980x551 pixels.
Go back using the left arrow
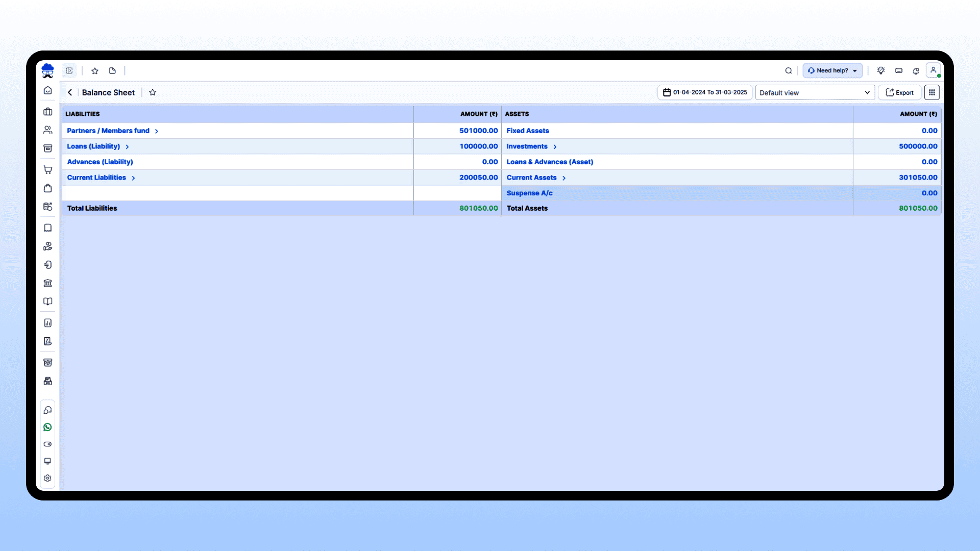click(70, 92)
